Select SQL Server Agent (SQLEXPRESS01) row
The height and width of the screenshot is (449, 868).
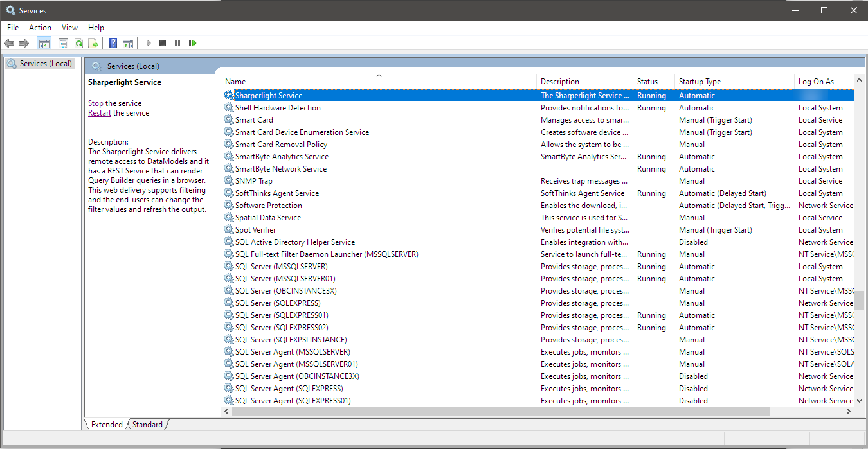538,400
